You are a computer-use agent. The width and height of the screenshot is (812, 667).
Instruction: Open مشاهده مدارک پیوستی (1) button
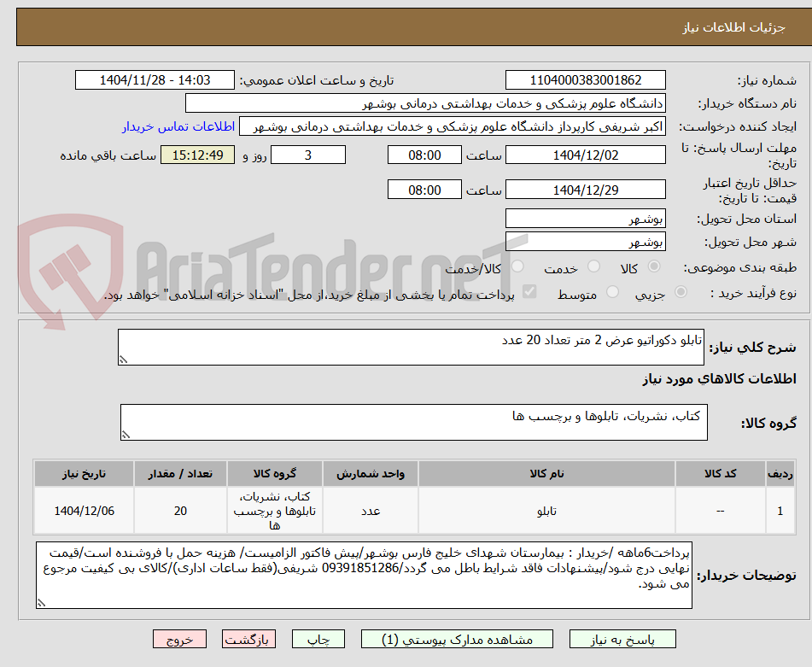[457, 639]
